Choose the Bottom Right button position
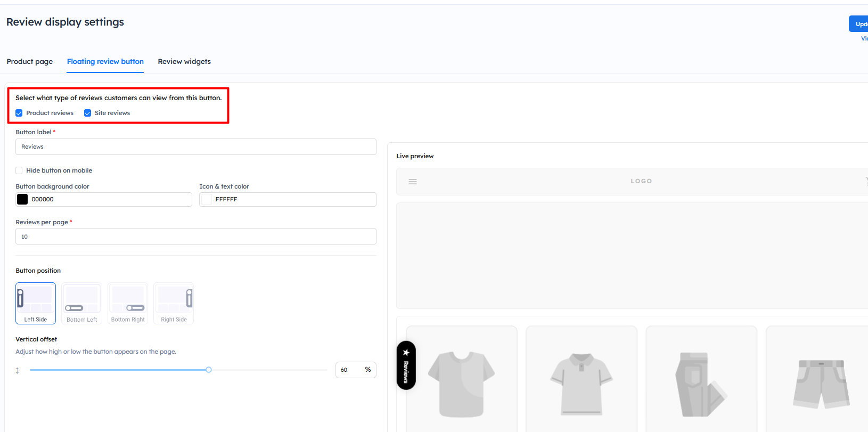This screenshot has width=868, height=432. (128, 303)
